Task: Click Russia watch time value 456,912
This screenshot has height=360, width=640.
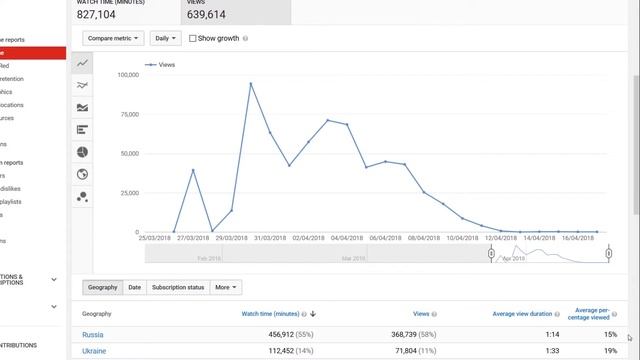Action: coord(281,335)
